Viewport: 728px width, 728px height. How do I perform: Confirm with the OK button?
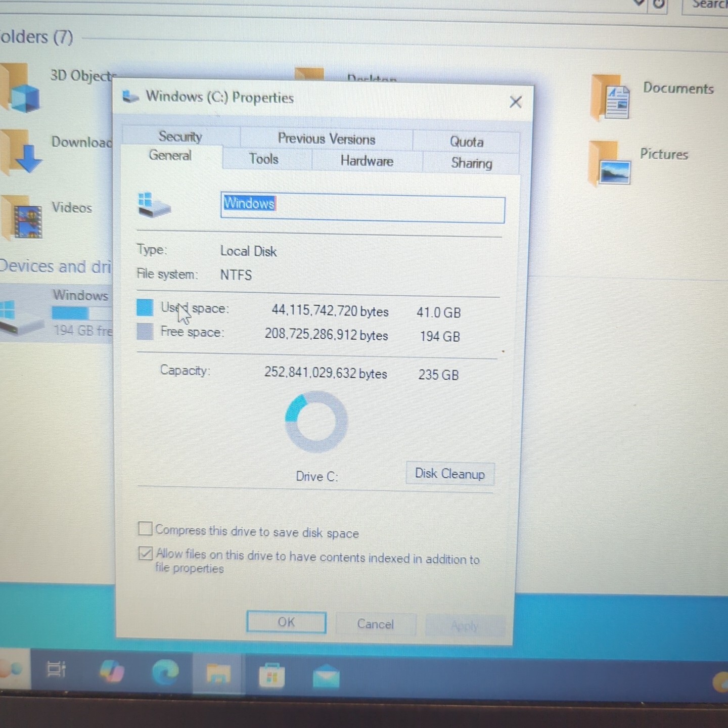tap(286, 622)
